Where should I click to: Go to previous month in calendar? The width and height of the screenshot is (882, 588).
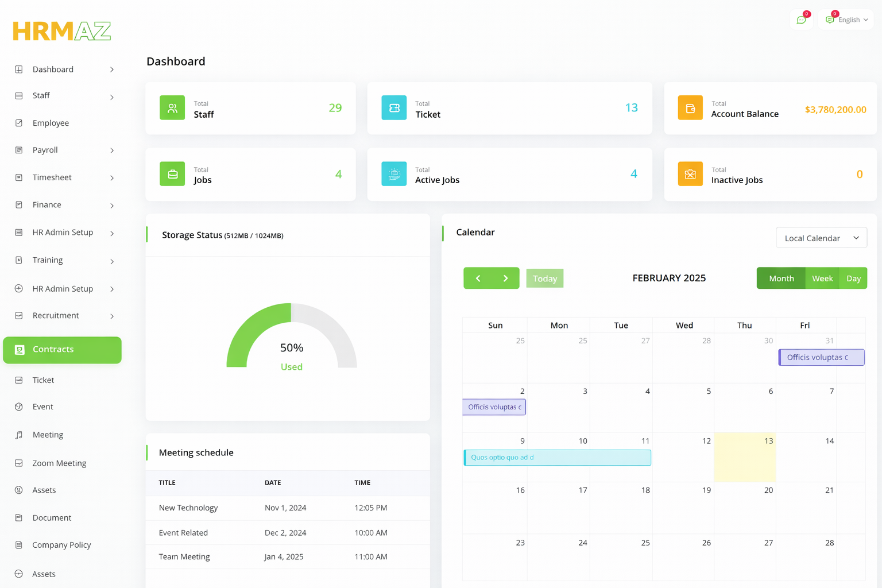[x=478, y=278]
